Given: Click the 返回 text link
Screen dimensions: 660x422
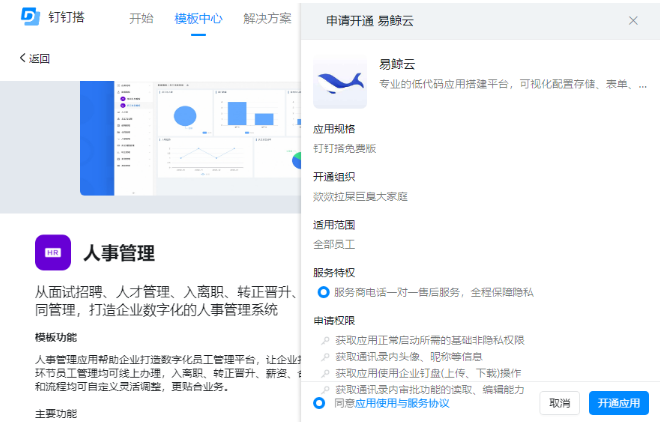Looking at the screenshot, I should click(x=39, y=58).
